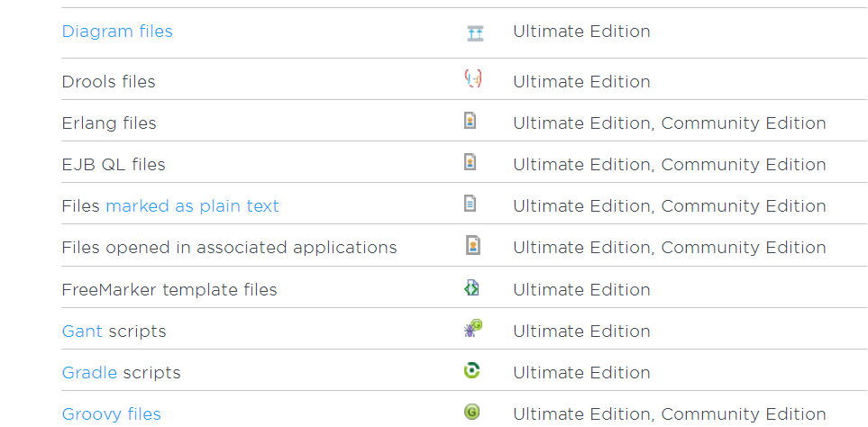Click the Drools files icon
Screen dimensions: 868x427
click(x=472, y=78)
